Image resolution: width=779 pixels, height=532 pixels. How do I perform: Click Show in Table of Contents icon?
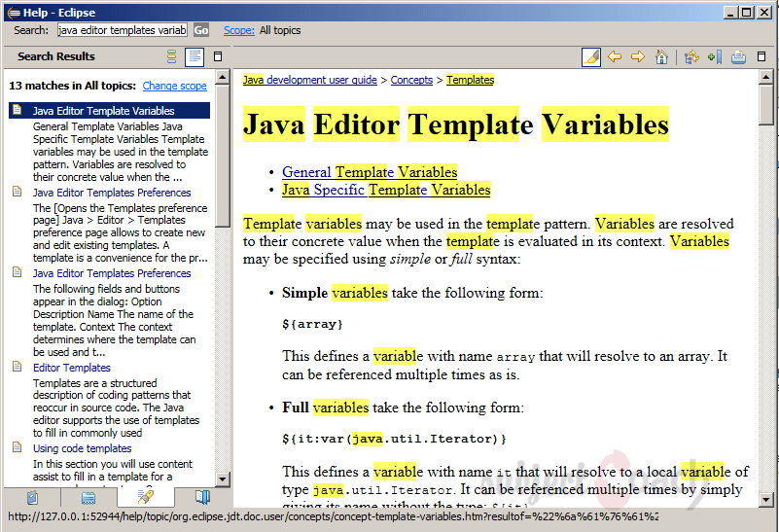(691, 57)
